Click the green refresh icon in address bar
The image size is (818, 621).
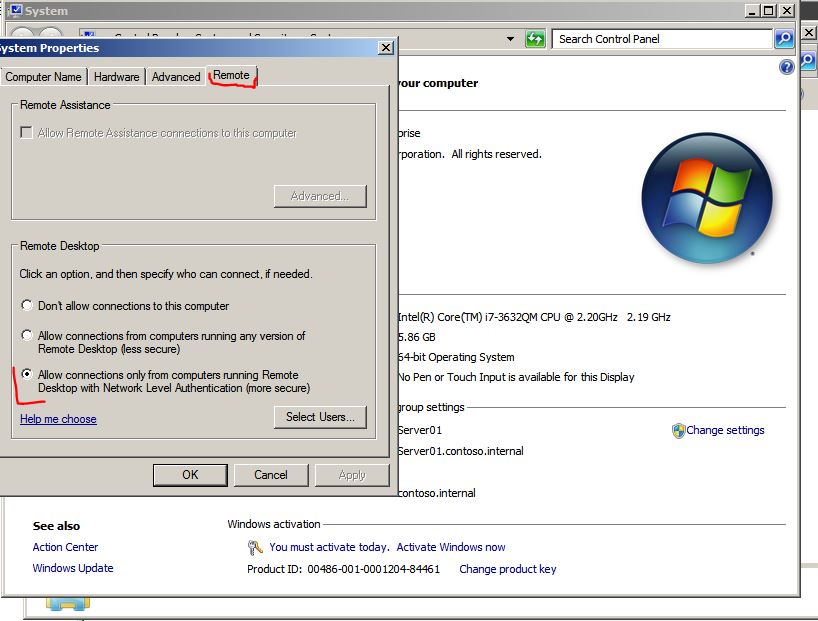pyautogui.click(x=535, y=39)
